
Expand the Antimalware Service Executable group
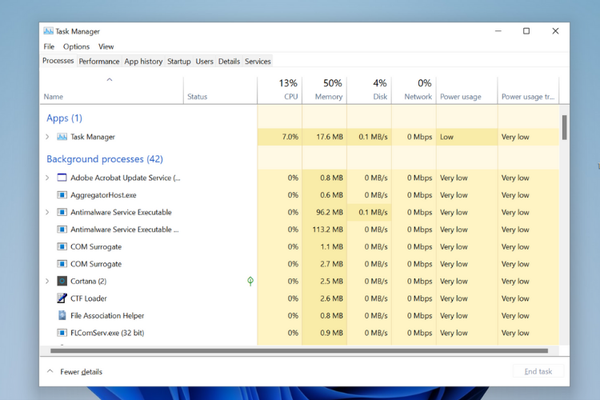(x=47, y=212)
